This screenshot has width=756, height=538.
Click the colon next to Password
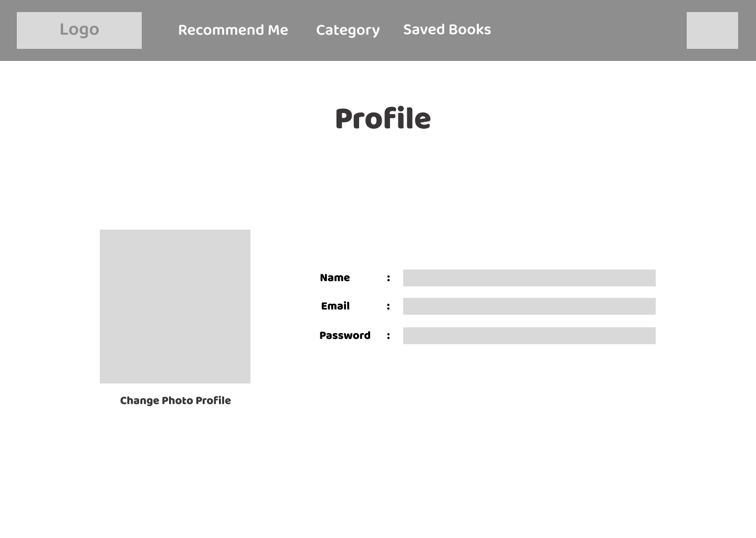[388, 335]
